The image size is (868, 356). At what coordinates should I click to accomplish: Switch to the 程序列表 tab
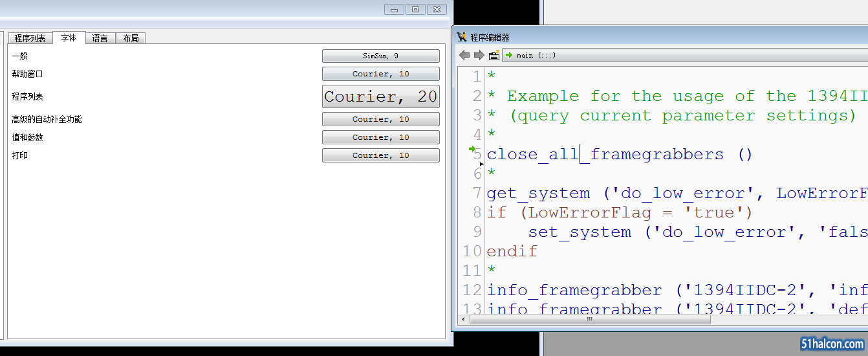pyautogui.click(x=30, y=38)
